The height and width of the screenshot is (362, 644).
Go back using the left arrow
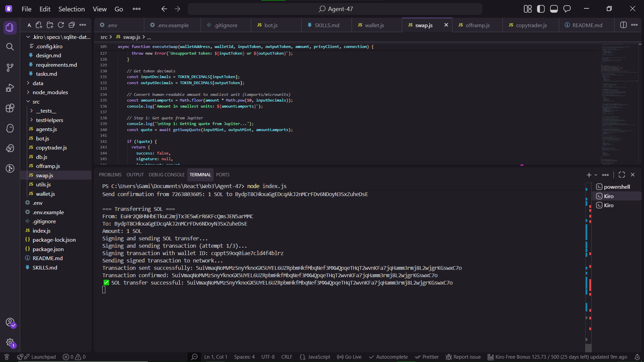pos(164,9)
